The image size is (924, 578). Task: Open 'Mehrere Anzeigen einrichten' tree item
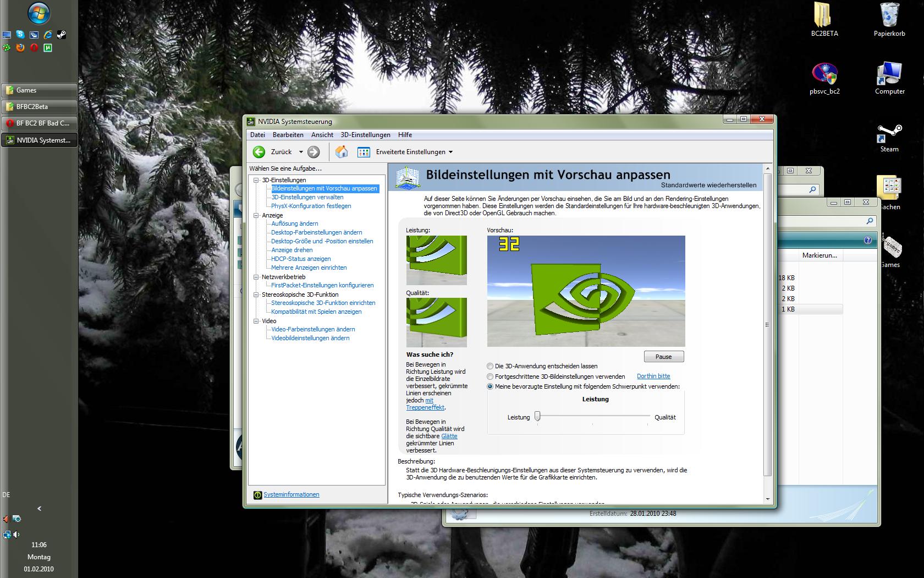(x=309, y=268)
